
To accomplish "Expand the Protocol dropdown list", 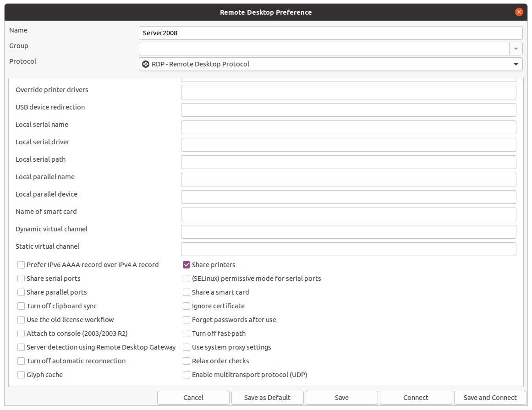I will [x=516, y=64].
